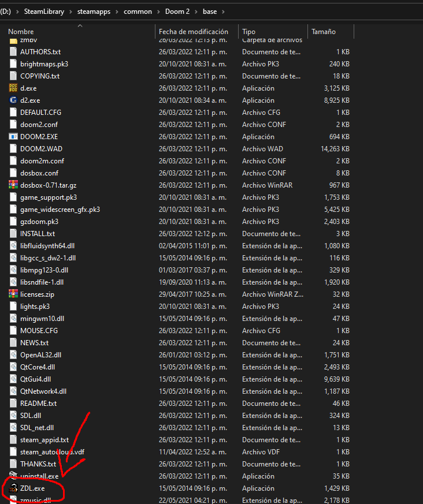Expand the chevron after Doom 2 in path
This screenshot has height=504, width=423.
pos(196,12)
